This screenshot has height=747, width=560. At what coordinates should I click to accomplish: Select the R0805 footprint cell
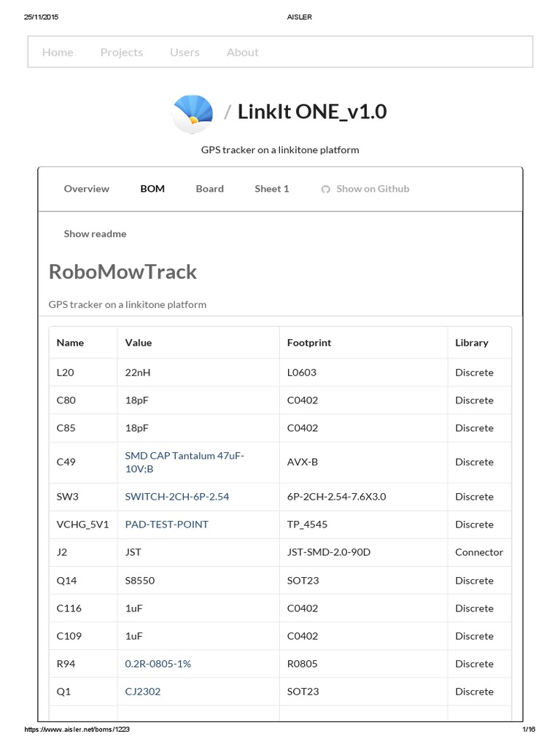pyautogui.click(x=364, y=664)
